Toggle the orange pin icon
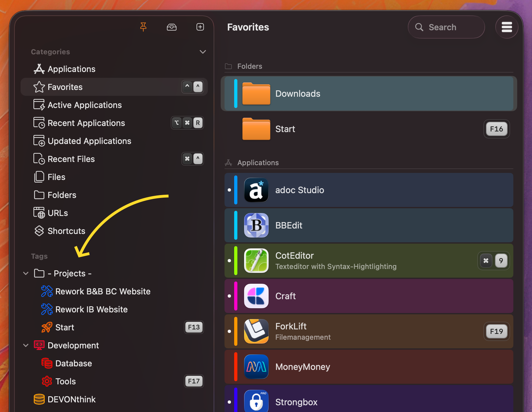 [x=143, y=27]
